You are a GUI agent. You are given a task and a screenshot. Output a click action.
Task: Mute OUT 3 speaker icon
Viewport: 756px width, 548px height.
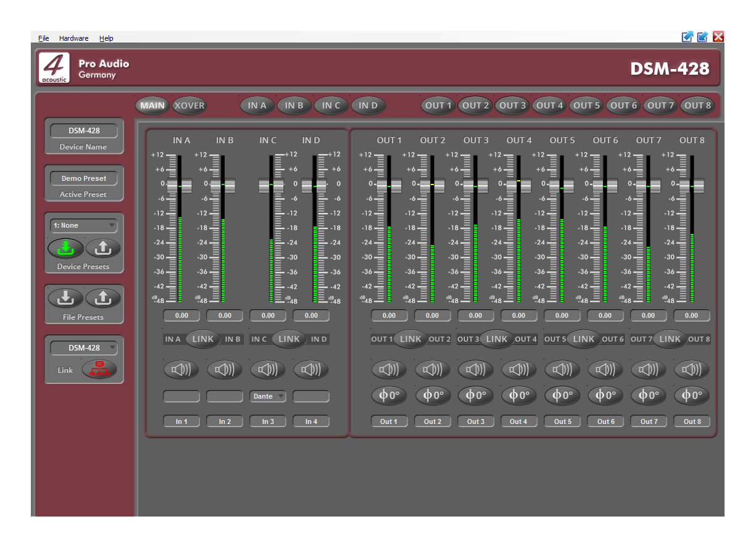tap(476, 370)
